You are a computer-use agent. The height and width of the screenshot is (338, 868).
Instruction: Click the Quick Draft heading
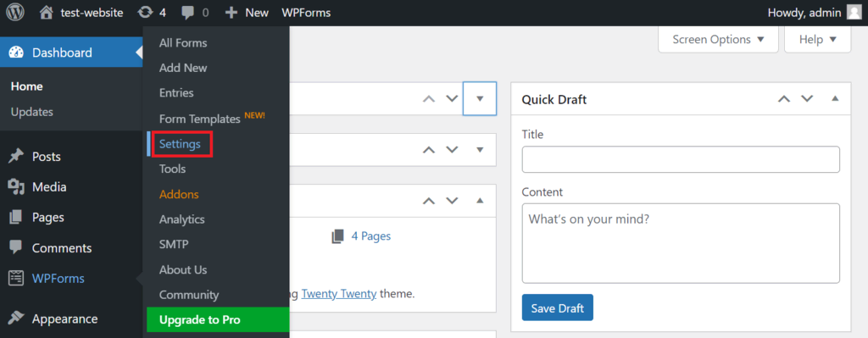click(x=554, y=100)
